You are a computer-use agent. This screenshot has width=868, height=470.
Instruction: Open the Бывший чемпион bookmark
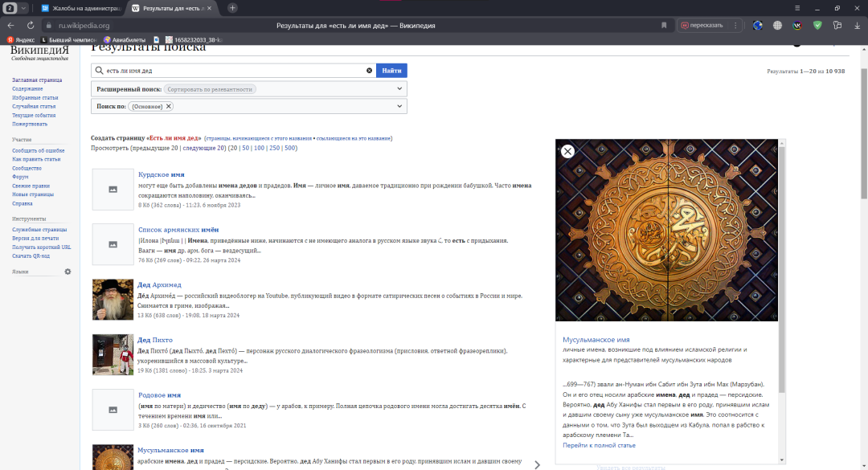click(x=68, y=40)
